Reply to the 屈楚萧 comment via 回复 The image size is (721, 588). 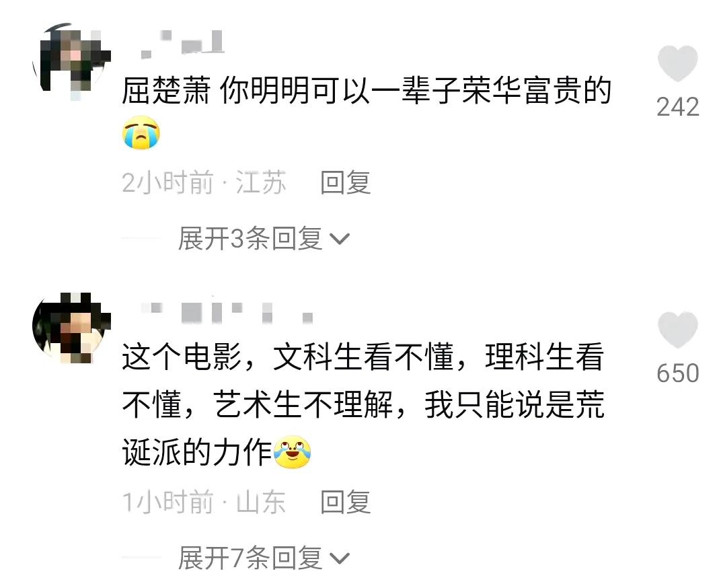pos(346,182)
